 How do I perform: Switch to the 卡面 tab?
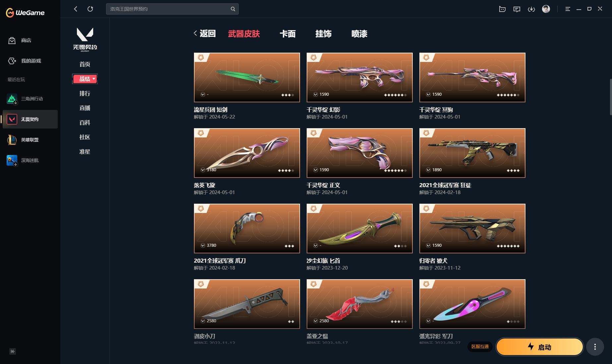coord(287,34)
